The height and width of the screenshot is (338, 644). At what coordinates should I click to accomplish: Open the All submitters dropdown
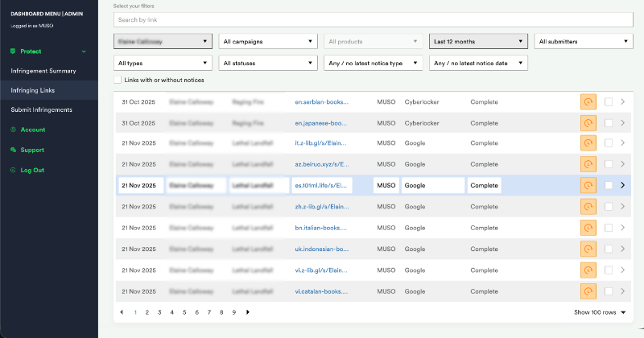click(x=584, y=42)
